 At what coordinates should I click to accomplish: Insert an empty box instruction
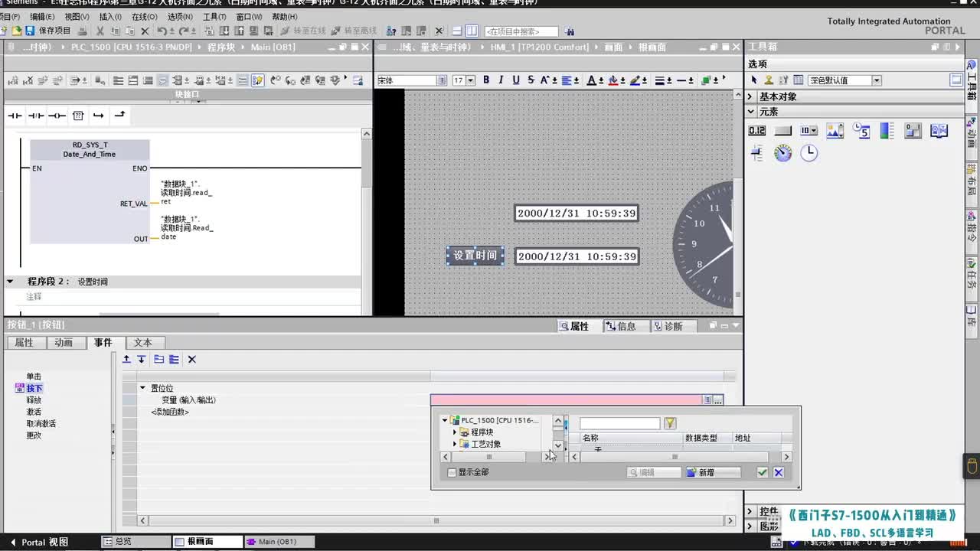(x=78, y=116)
